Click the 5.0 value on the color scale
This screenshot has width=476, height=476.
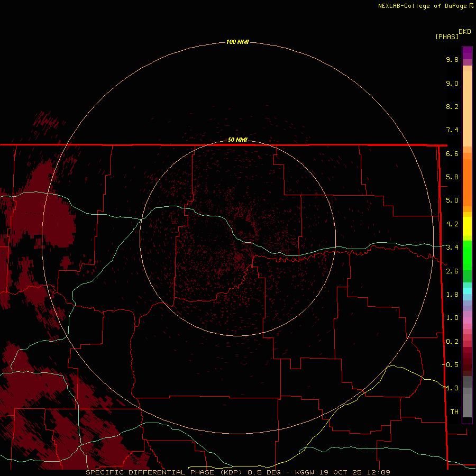coord(452,200)
